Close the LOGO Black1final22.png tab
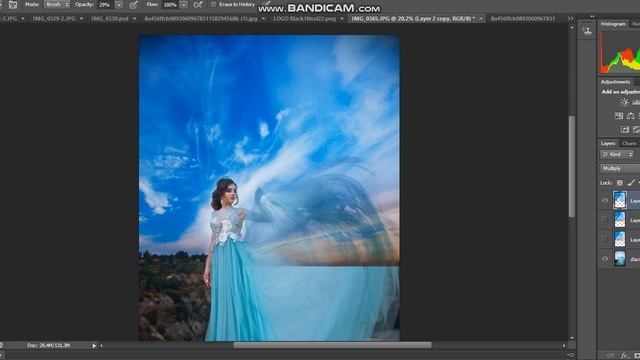 [x=342, y=19]
